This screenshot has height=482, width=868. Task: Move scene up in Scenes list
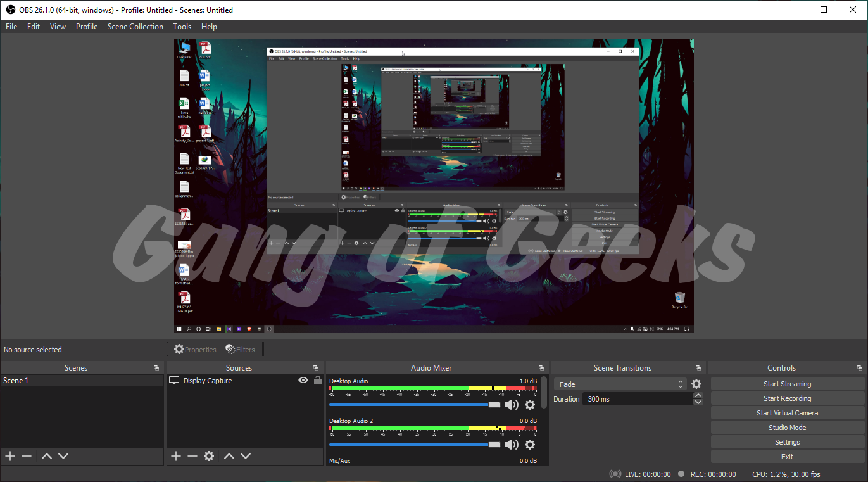(46, 456)
